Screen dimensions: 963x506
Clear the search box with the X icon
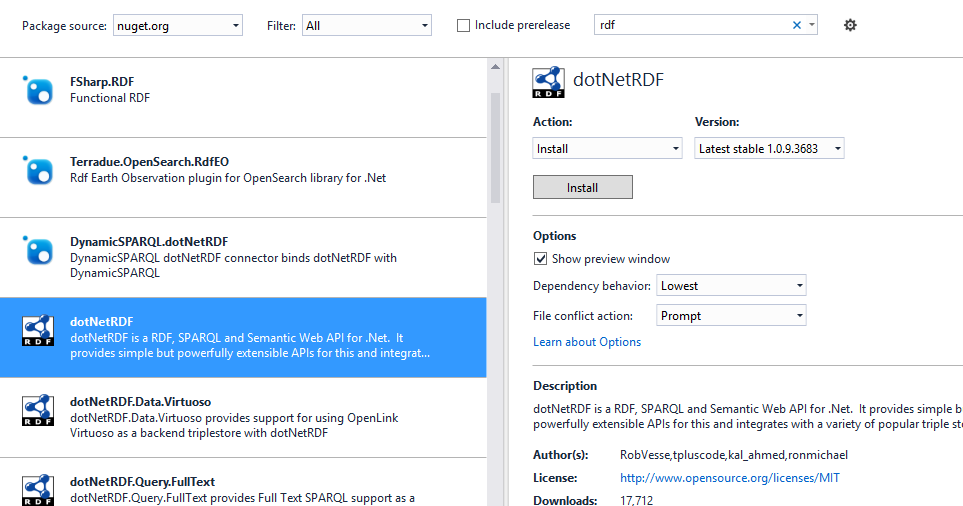pos(797,25)
